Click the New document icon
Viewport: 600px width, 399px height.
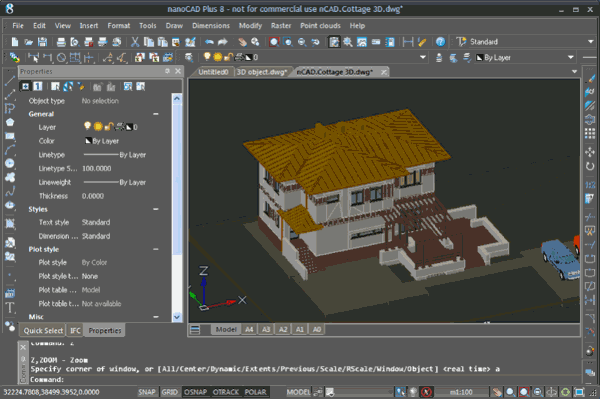(x=15, y=42)
